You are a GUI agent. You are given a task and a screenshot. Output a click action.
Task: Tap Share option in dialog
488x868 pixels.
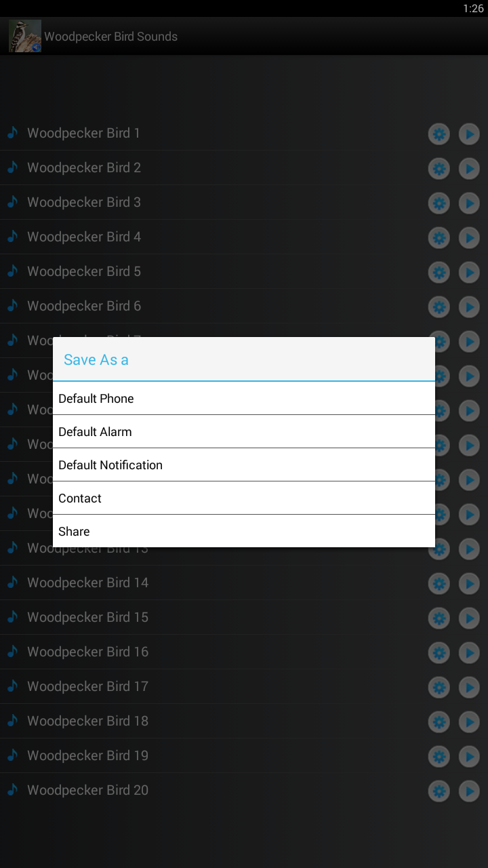click(x=244, y=531)
